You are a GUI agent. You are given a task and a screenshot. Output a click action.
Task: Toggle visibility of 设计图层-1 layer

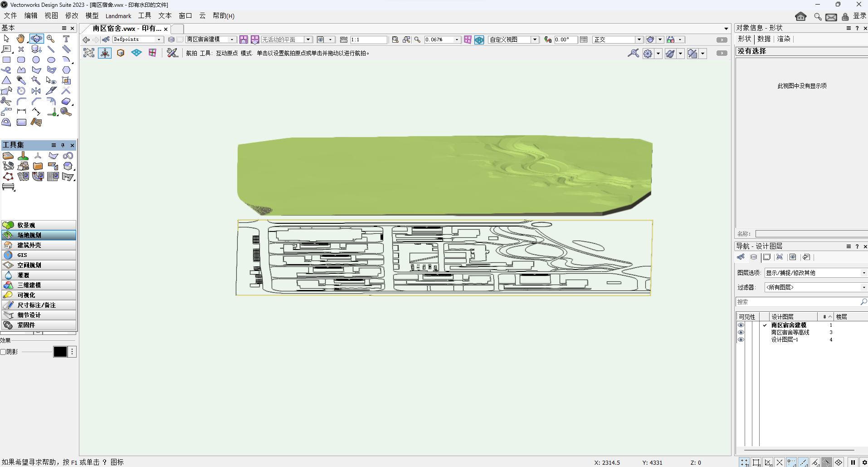741,340
